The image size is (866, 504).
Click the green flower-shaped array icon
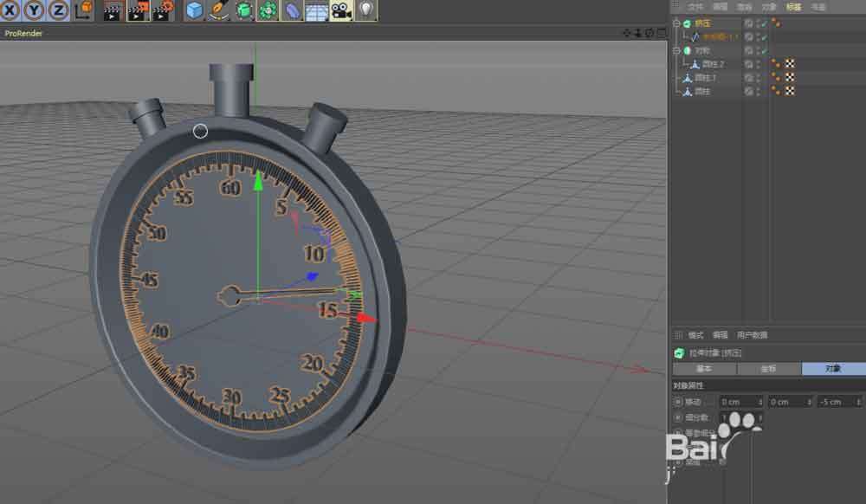coord(268,10)
